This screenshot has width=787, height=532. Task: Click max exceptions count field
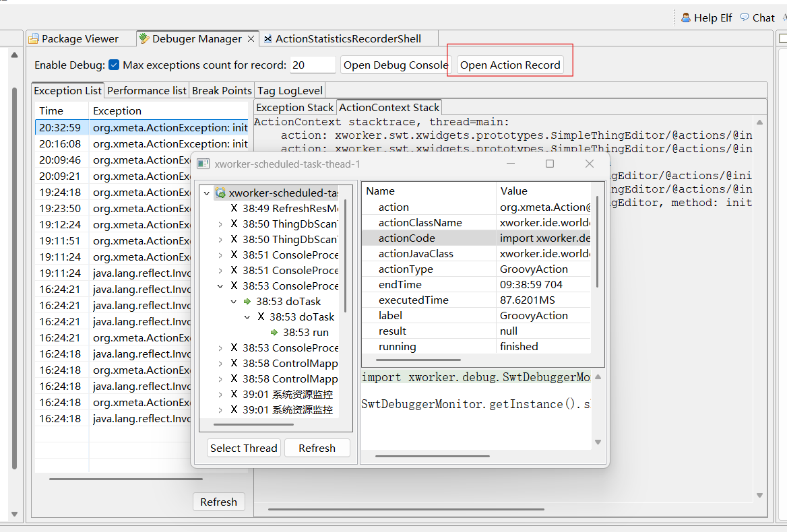point(313,65)
